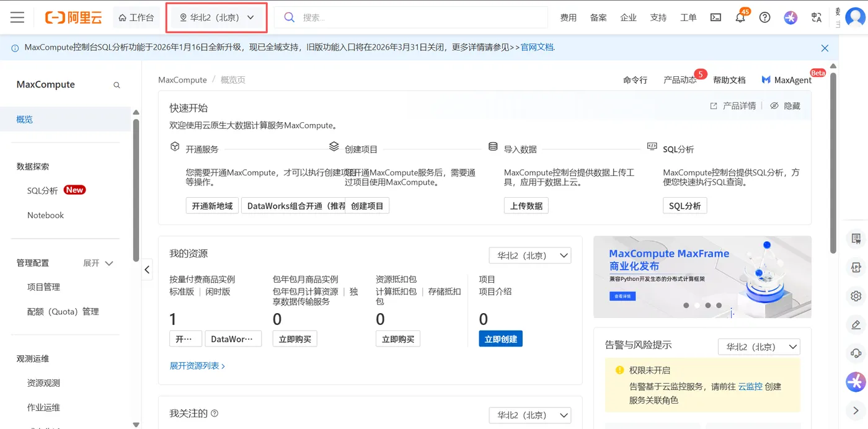This screenshot has width=868, height=429.
Task: Click the SQL分析 button in quick start
Action: [x=685, y=206]
